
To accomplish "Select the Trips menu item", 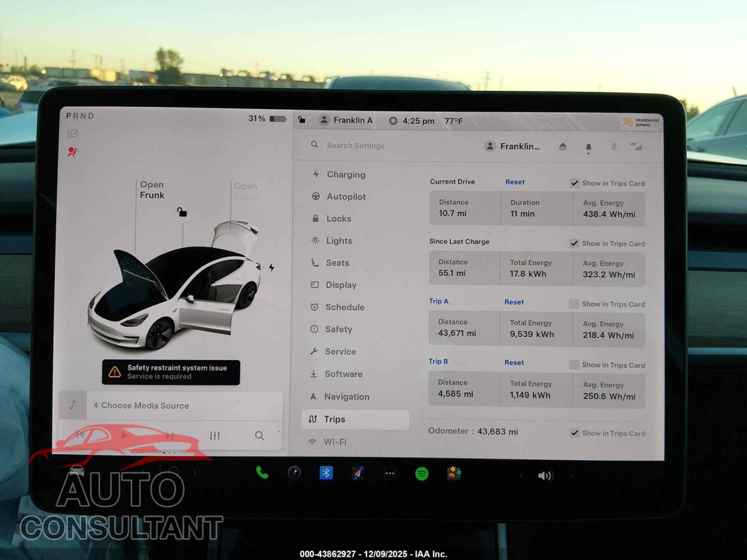I will coord(355,419).
